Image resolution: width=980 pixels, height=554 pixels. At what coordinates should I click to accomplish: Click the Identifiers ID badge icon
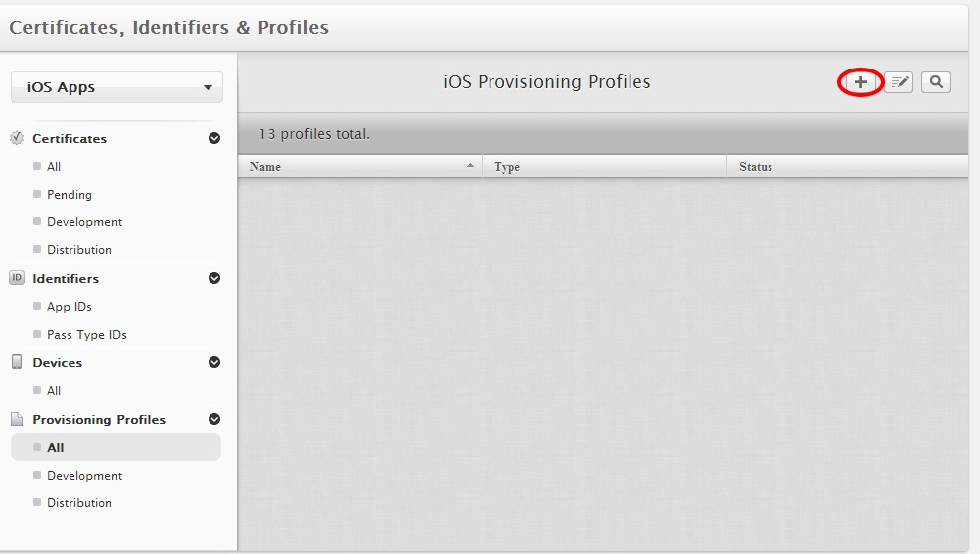17,278
